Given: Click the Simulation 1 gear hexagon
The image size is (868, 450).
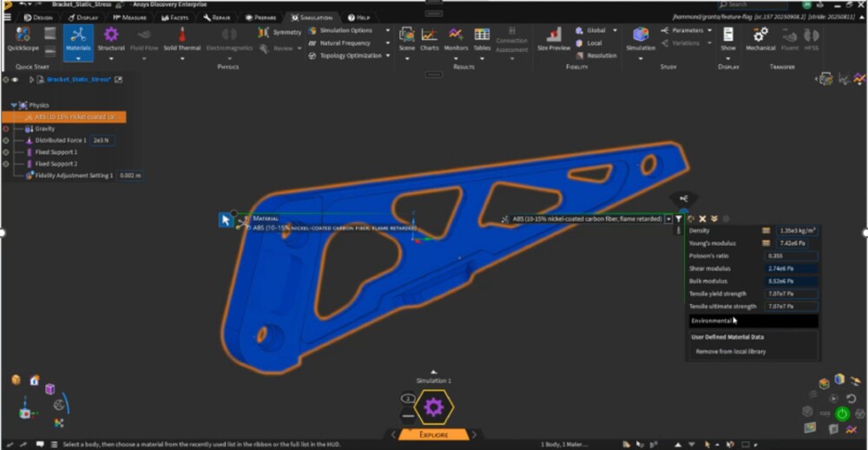Looking at the screenshot, I should 433,408.
